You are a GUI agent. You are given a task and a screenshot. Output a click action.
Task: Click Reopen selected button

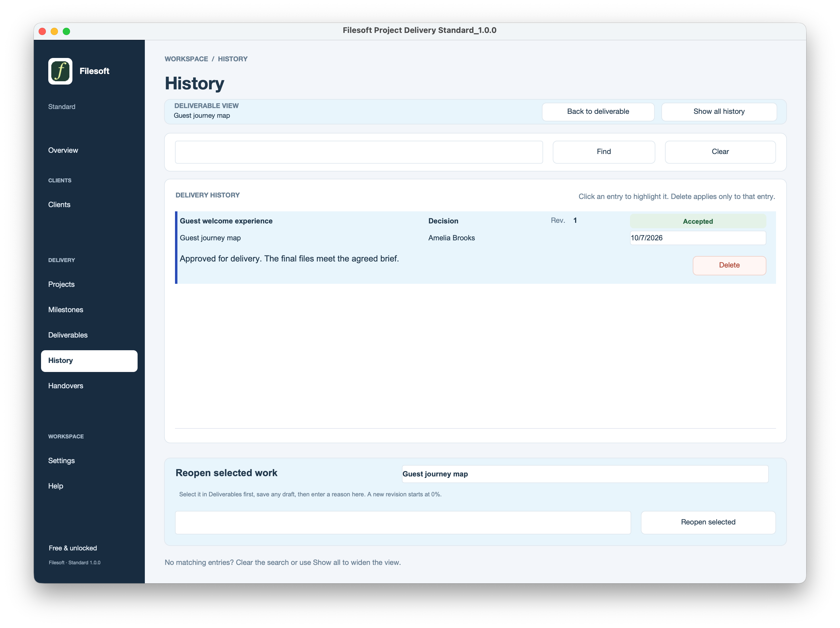coord(708,522)
